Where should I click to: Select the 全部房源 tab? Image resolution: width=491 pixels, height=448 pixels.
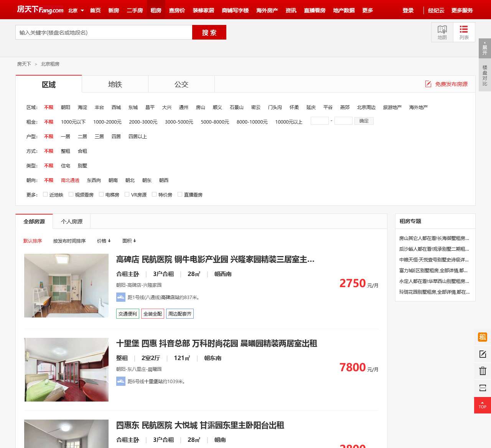(34, 221)
